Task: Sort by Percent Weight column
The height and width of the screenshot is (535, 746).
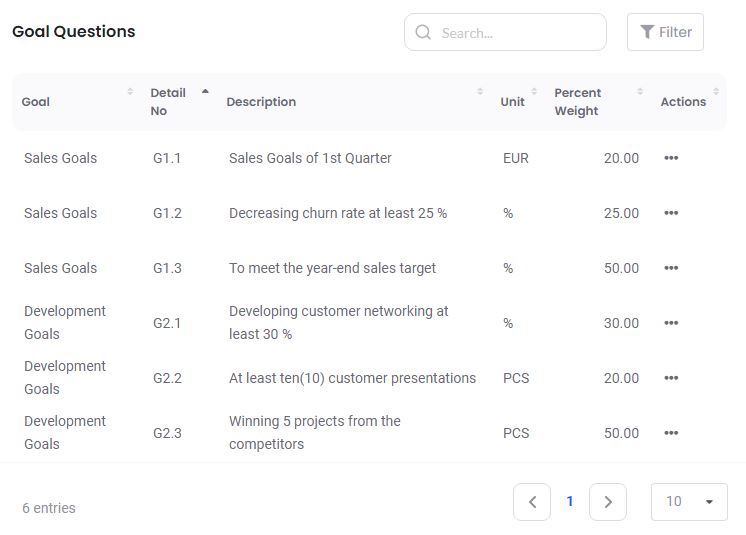Action: point(576,102)
